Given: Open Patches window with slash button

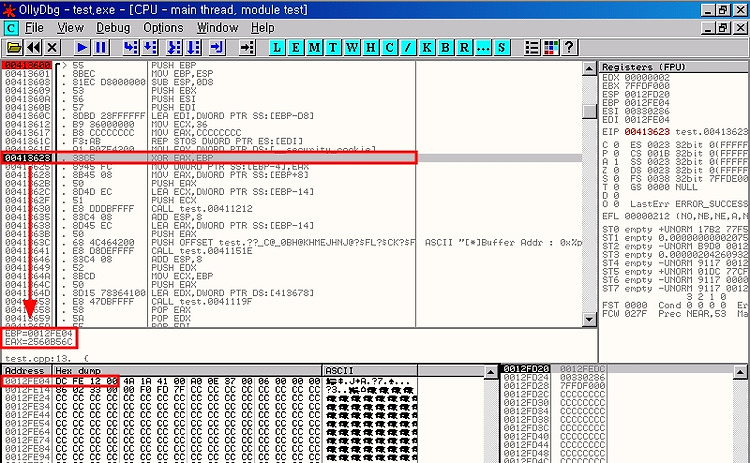Looking at the screenshot, I should [408, 47].
